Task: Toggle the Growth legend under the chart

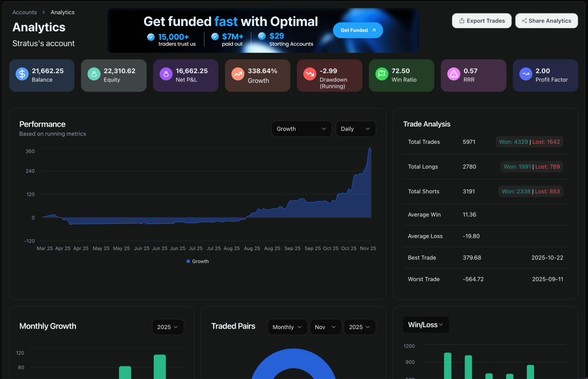Action: [x=197, y=261]
